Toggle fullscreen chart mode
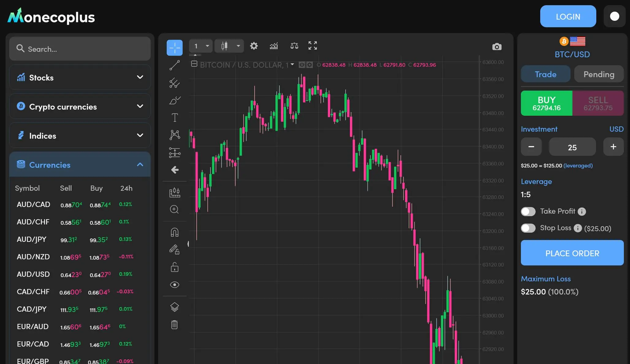The height and width of the screenshot is (364, 630). coord(313,46)
